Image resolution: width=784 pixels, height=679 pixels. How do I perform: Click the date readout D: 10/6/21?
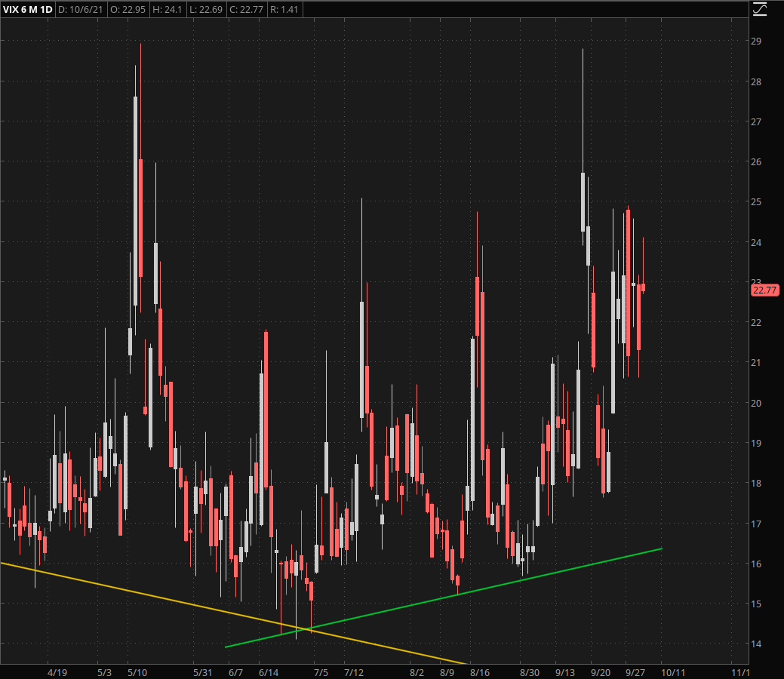tap(80, 10)
